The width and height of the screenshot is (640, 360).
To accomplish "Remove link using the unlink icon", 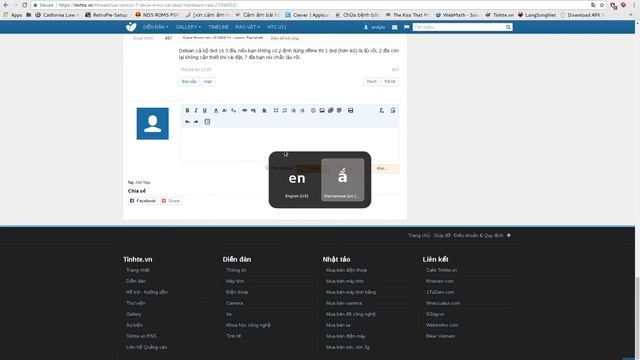I will tap(253, 110).
